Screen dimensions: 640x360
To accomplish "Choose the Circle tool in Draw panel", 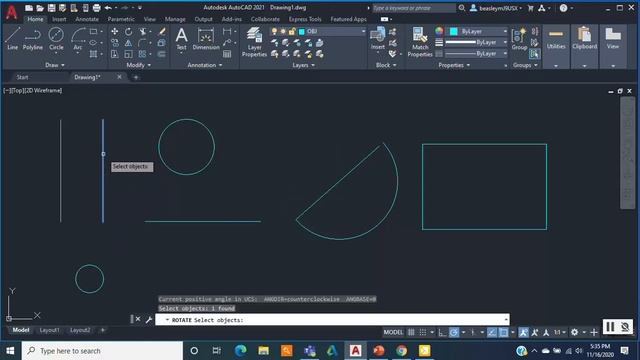I will (x=56, y=39).
